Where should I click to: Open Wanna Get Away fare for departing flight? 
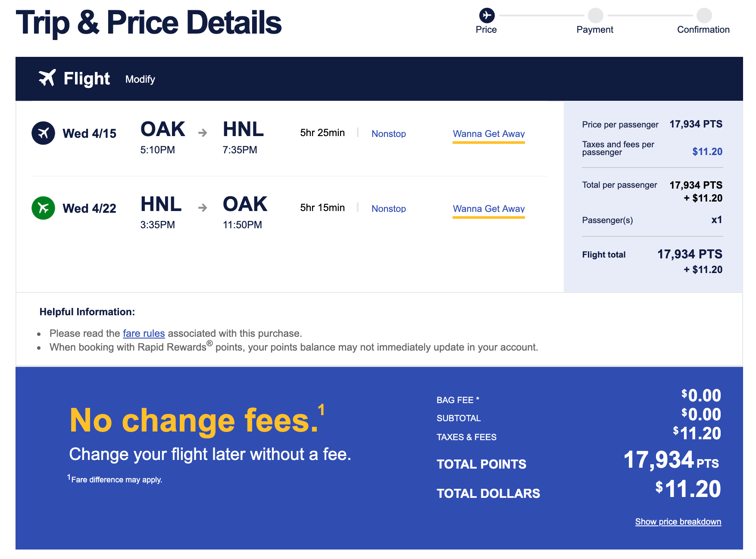click(488, 134)
